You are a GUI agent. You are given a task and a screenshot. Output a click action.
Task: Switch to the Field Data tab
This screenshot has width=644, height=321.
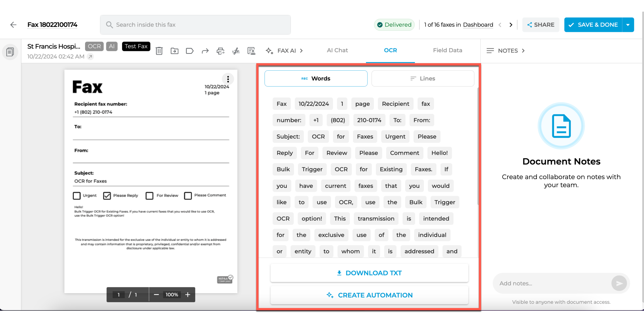447,51
